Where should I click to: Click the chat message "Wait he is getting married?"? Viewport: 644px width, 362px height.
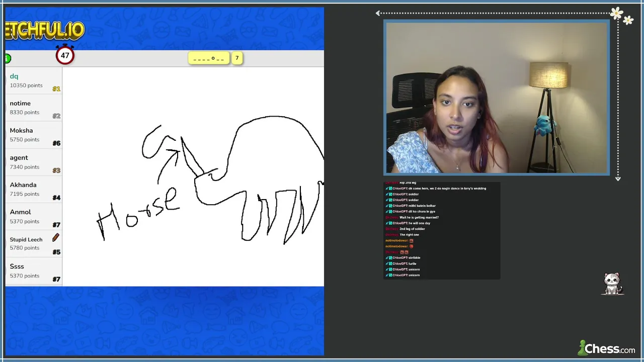point(412,217)
